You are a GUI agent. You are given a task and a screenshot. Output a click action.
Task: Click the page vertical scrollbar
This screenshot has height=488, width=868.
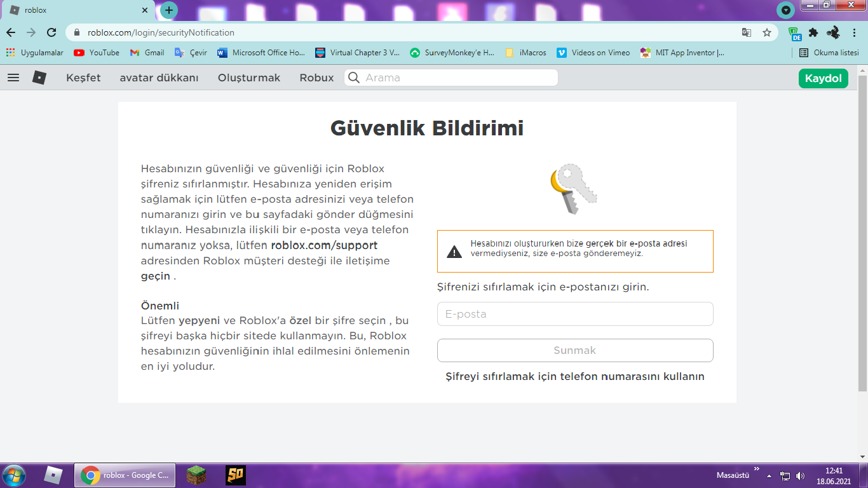point(862,232)
